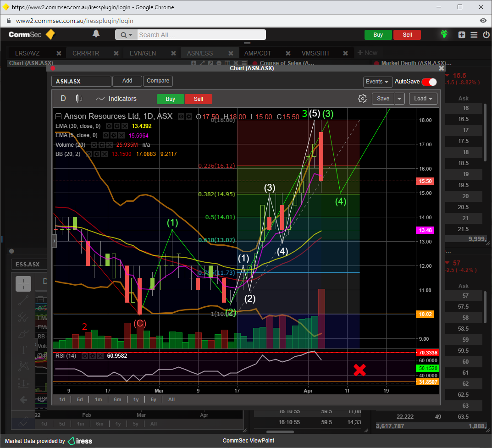The height and width of the screenshot is (448, 492).
Task: Open chart settings gear beside Save
Action: coord(362,99)
